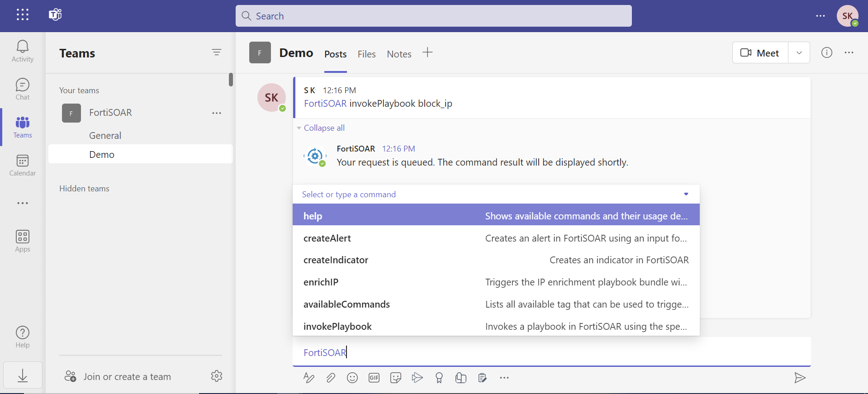Open the app launcher waffle icon
Image resolution: width=868 pixels, height=394 pixels.
click(x=23, y=15)
